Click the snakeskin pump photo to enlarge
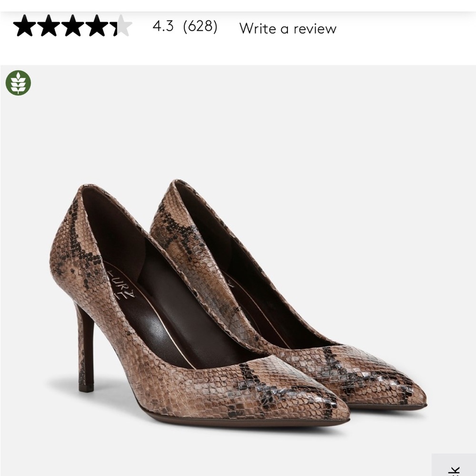Screen dimensions: 476x476 [238, 295]
